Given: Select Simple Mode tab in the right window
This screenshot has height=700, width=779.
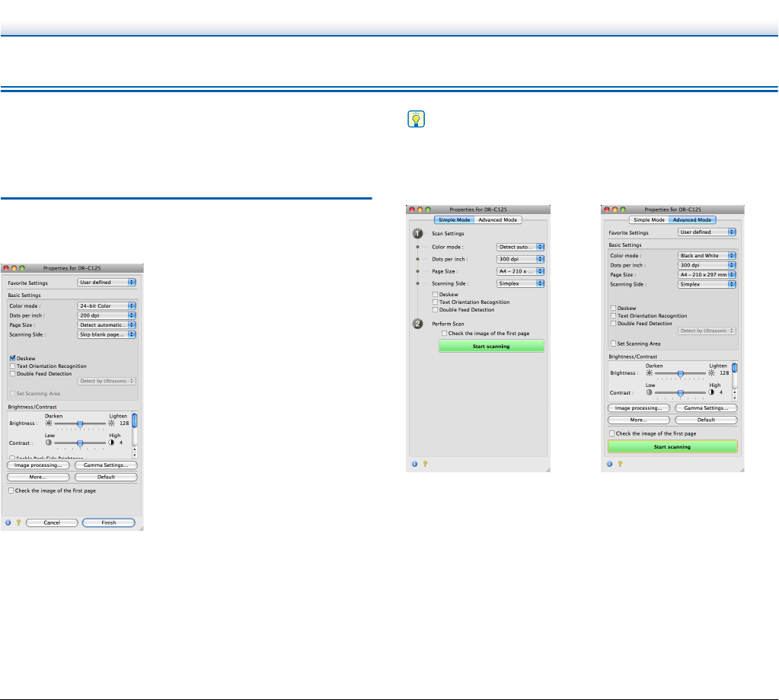Looking at the screenshot, I should [x=649, y=219].
